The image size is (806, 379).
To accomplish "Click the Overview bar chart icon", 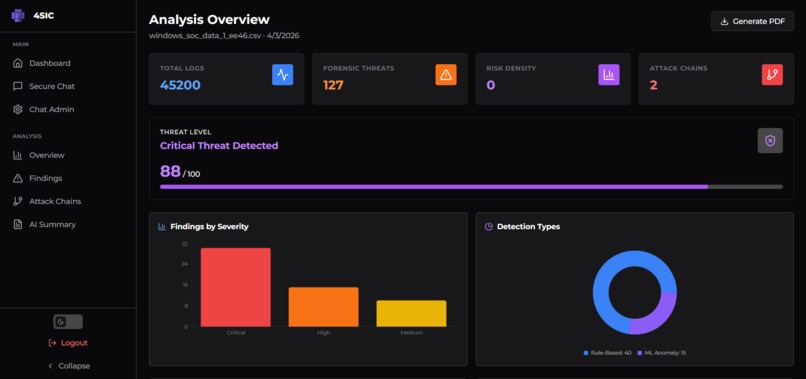I will [18, 155].
